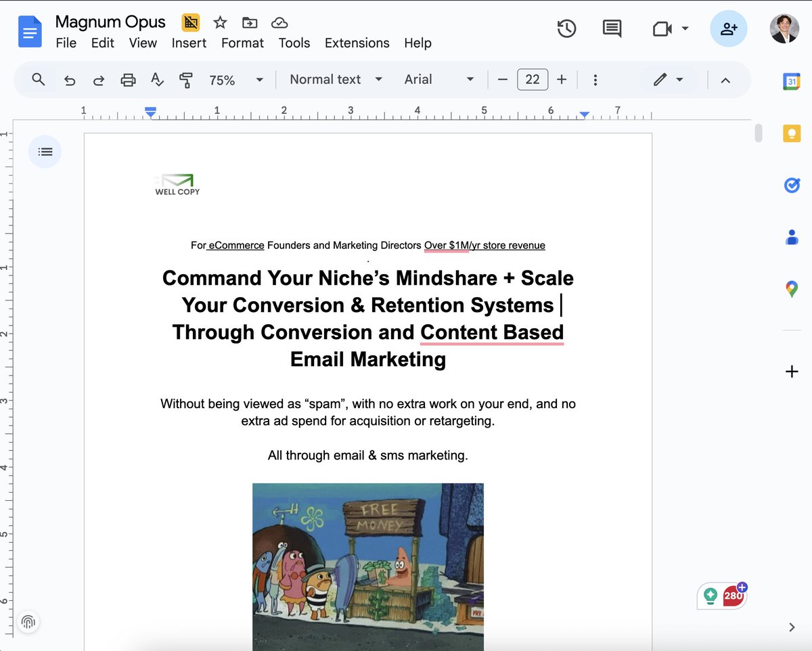Open Google Calendar side panel
The width and height of the screenshot is (812, 651).
[x=792, y=81]
